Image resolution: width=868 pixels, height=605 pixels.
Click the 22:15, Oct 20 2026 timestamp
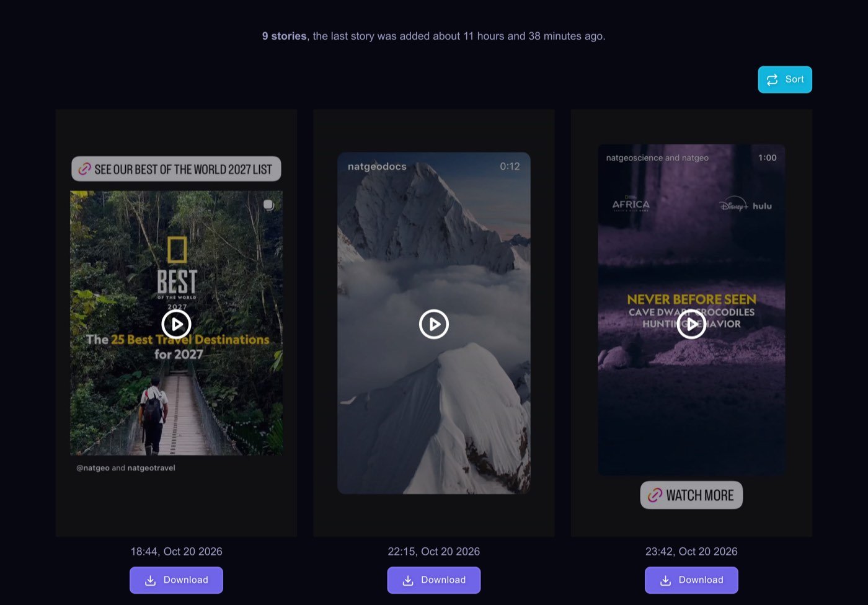tap(434, 552)
